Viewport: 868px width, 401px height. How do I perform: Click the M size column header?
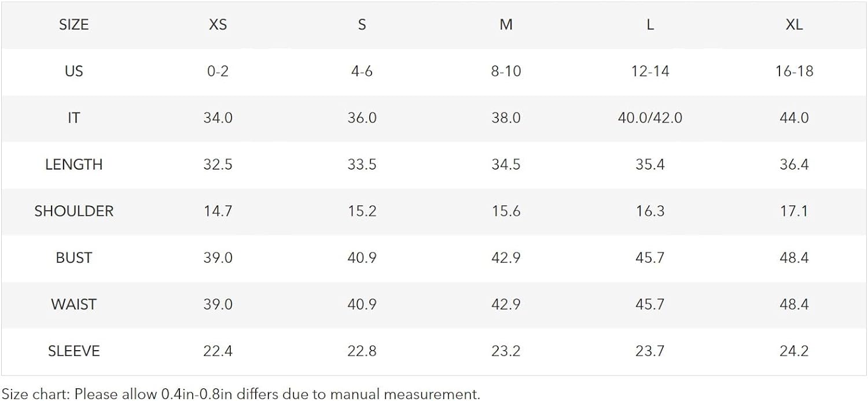(506, 25)
